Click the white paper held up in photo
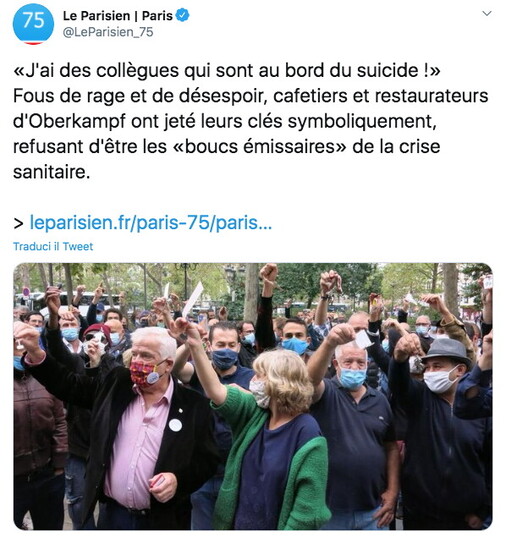Screen dimensions: 506x543 point(193,300)
